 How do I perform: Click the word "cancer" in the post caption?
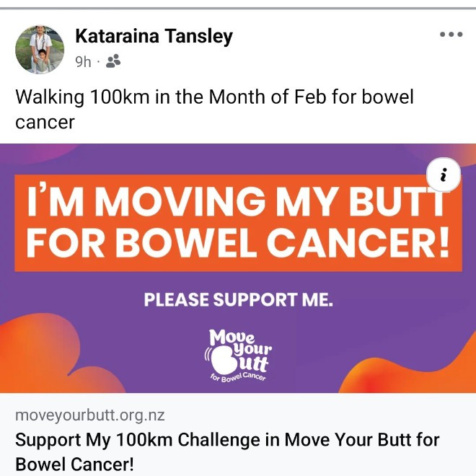tap(45, 122)
